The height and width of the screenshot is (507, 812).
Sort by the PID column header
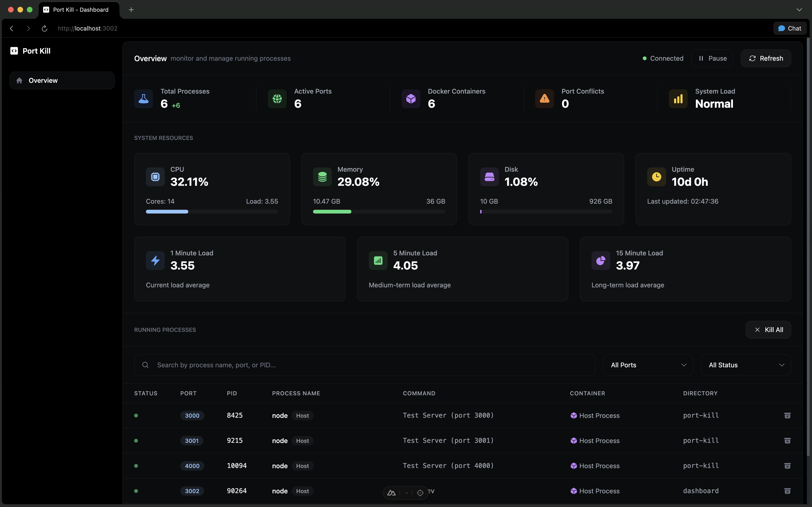(x=232, y=393)
